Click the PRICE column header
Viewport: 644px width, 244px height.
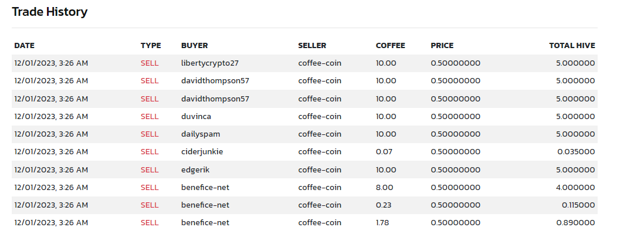pyautogui.click(x=442, y=46)
